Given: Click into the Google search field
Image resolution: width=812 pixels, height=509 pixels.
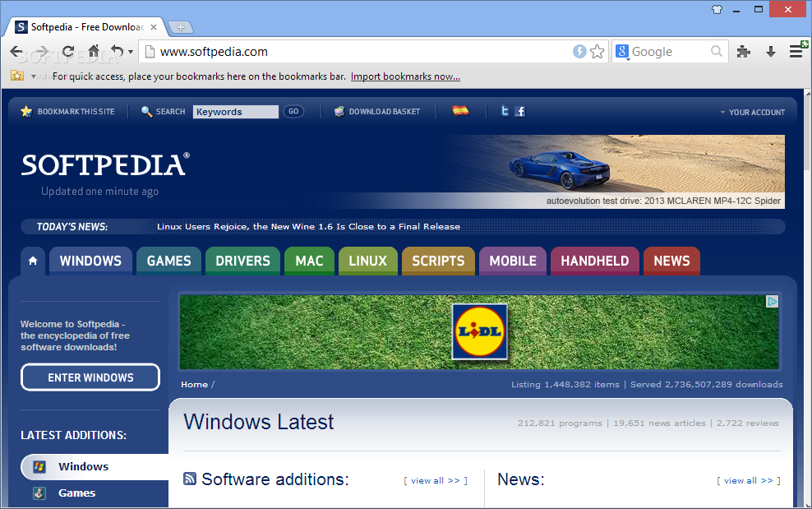Looking at the screenshot, I should [x=670, y=51].
